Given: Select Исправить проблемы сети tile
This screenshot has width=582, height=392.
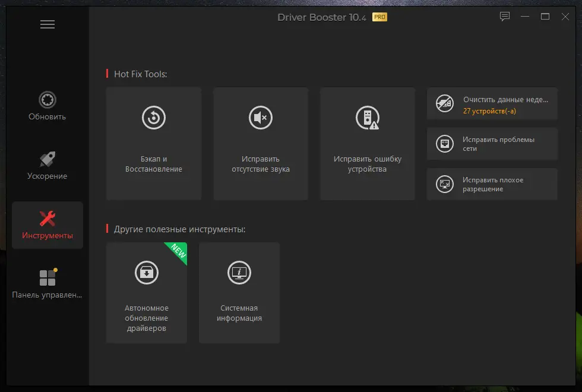Looking at the screenshot, I should (492, 144).
